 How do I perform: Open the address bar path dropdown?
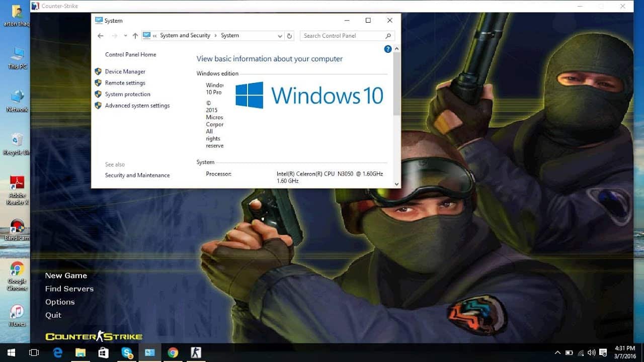pos(280,36)
